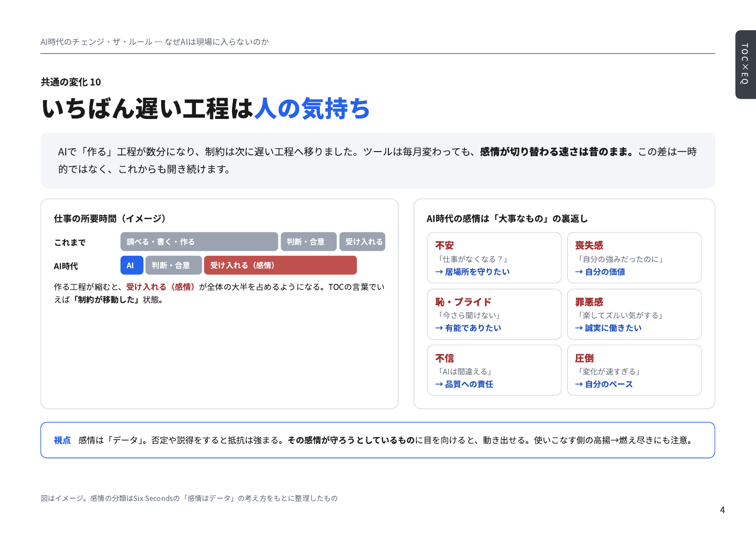Click the gray 調べる・書く・作る bar
The height and width of the screenshot is (534, 756).
click(199, 242)
